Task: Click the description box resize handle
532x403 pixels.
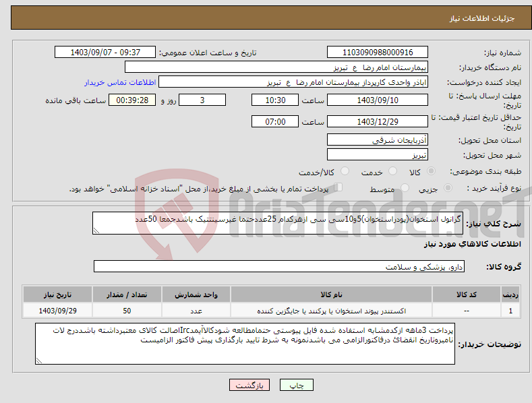Action: click(x=96, y=230)
